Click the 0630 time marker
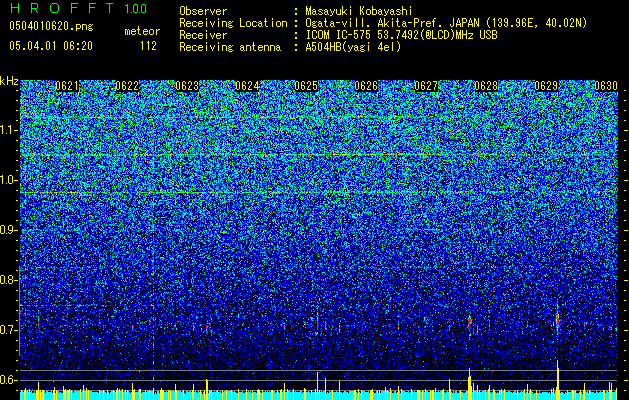This screenshot has width=629, height=400. click(606, 86)
